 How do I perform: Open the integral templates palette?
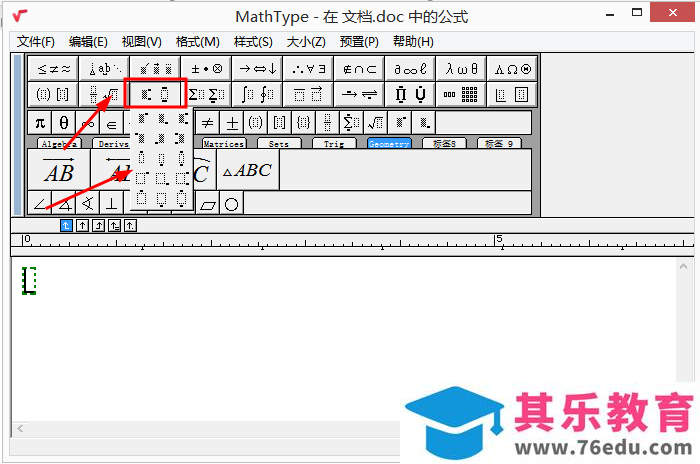pyautogui.click(x=257, y=94)
